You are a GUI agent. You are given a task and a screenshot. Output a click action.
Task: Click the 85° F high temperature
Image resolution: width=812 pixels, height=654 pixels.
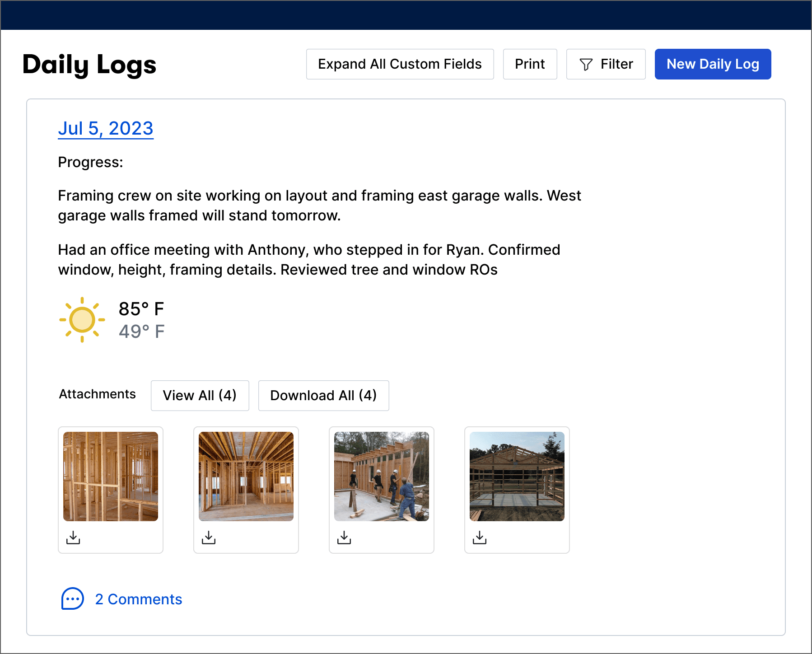[141, 309]
